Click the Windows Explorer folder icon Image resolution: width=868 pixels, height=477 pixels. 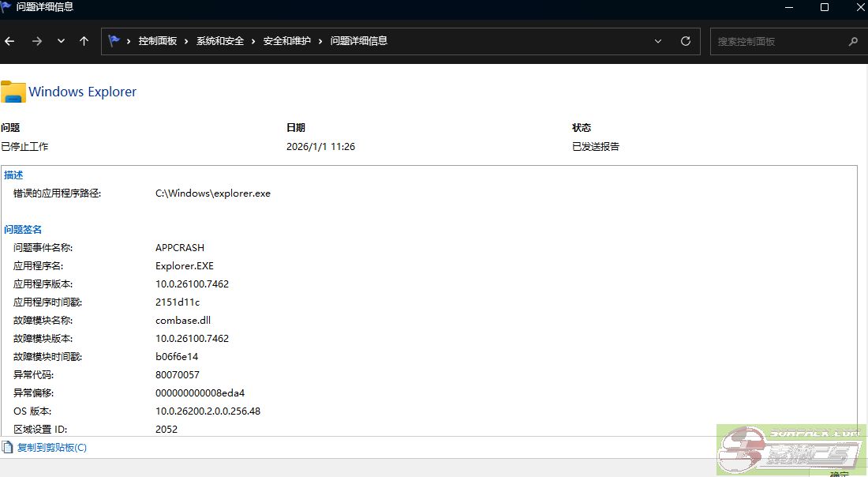click(x=13, y=92)
